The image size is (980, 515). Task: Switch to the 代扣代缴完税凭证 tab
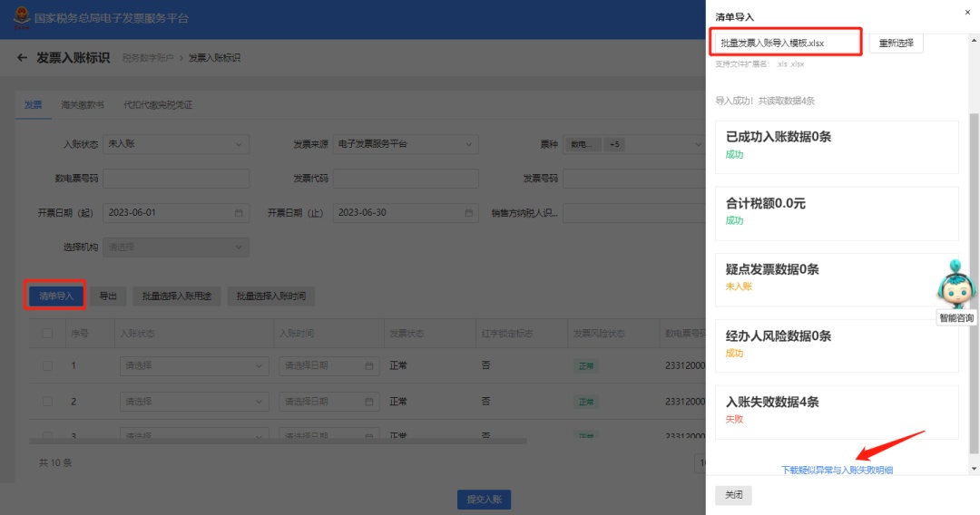pos(158,105)
